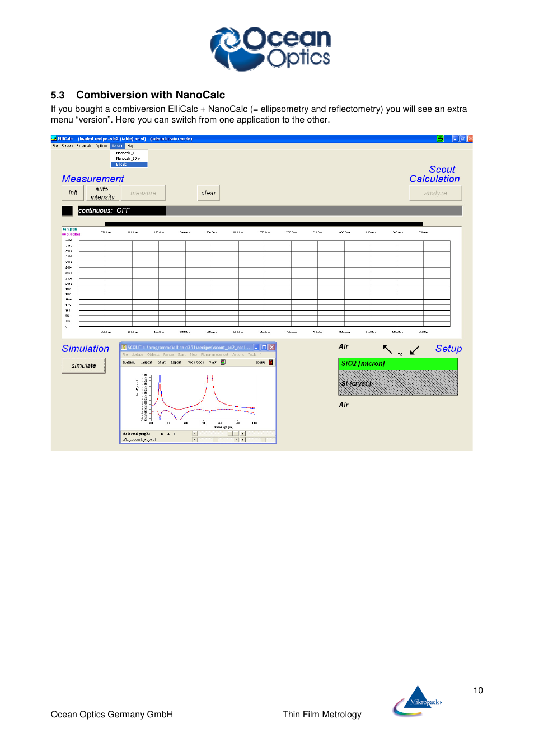Screen dimensions: 534x756
Task: Open the Setup link
Action: click(x=448, y=349)
